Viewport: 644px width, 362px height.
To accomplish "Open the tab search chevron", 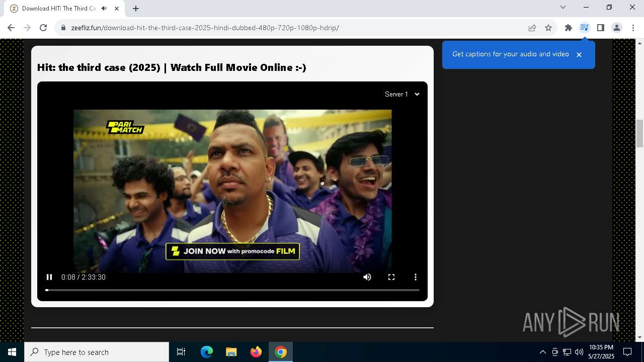I will (x=563, y=7).
